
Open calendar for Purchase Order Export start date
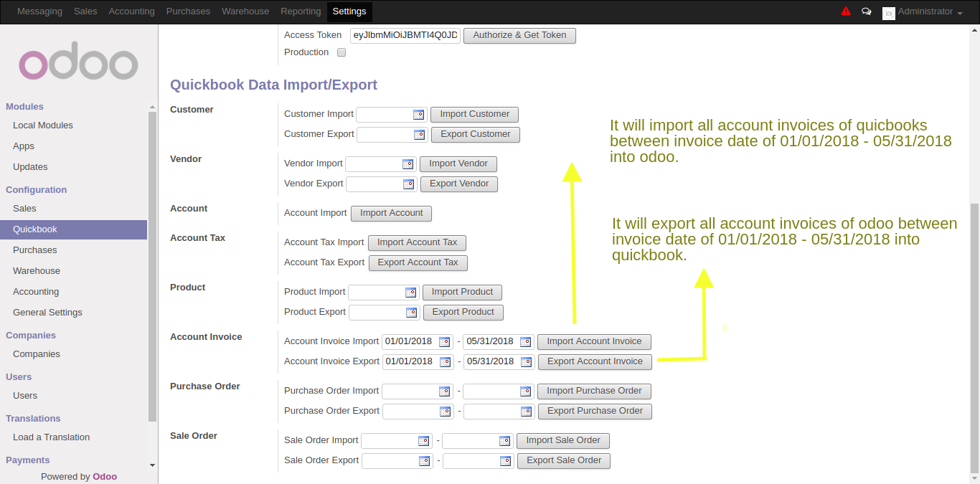coord(445,412)
